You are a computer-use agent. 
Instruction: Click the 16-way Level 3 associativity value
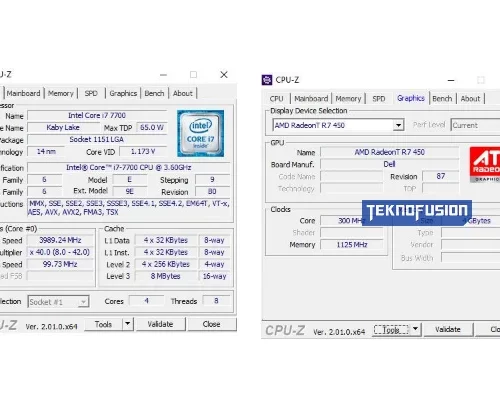[214, 276]
